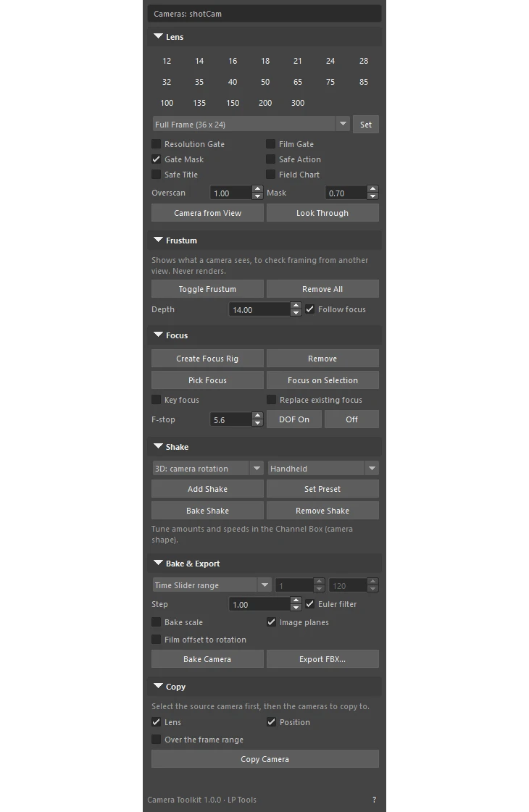Open the Time Slider range dropdown
Screen dimensions: 529x812
212,585
